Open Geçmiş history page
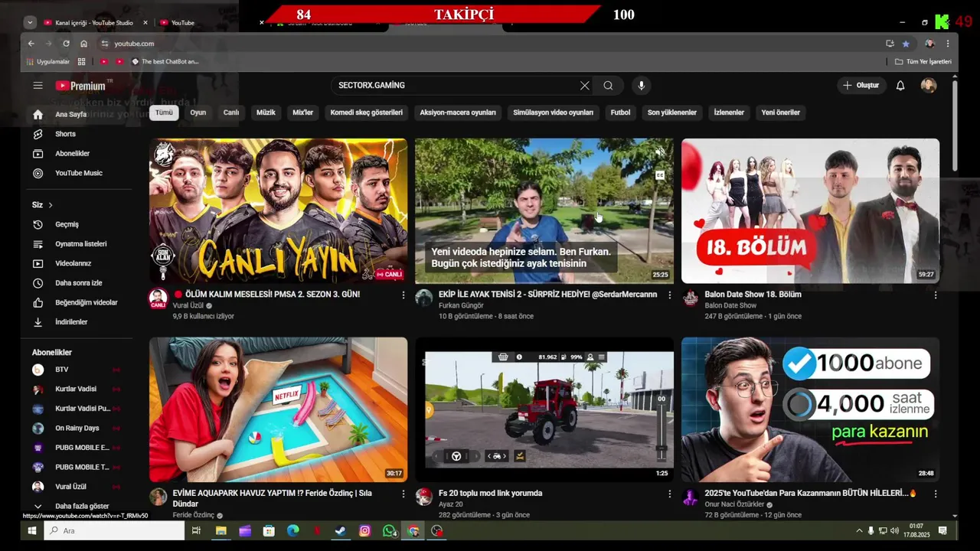Screen dimensions: 980x551 pyautogui.click(x=67, y=224)
